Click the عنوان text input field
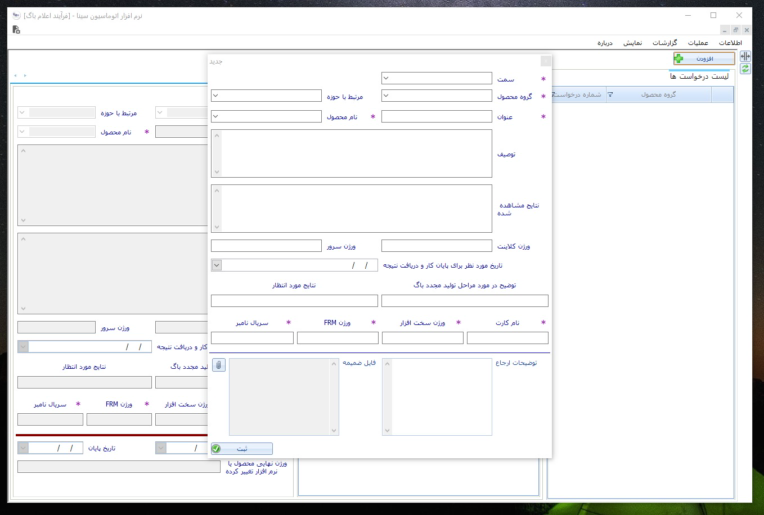The width and height of the screenshot is (764, 515). [x=437, y=116]
